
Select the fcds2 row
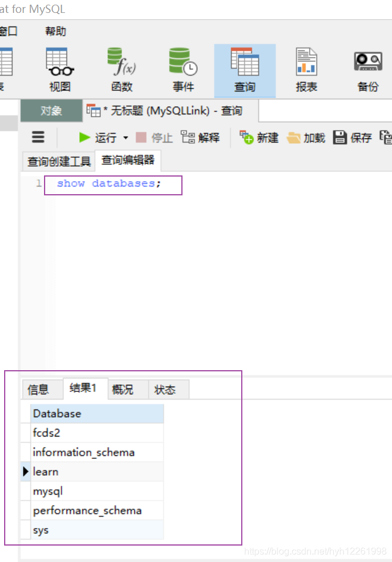97,432
